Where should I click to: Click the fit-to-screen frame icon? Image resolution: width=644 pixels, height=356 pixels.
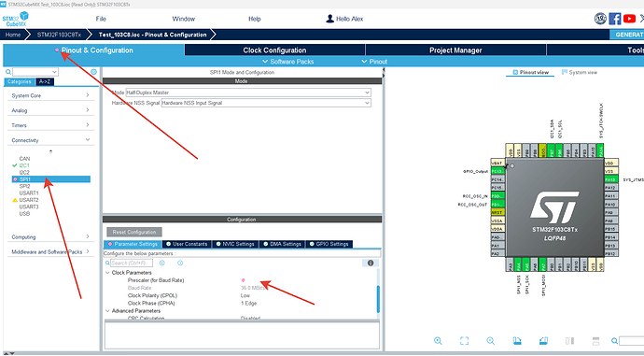pyautogui.click(x=464, y=341)
